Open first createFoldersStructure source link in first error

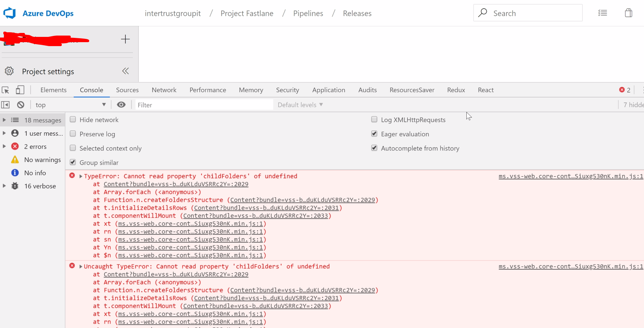coord(303,200)
